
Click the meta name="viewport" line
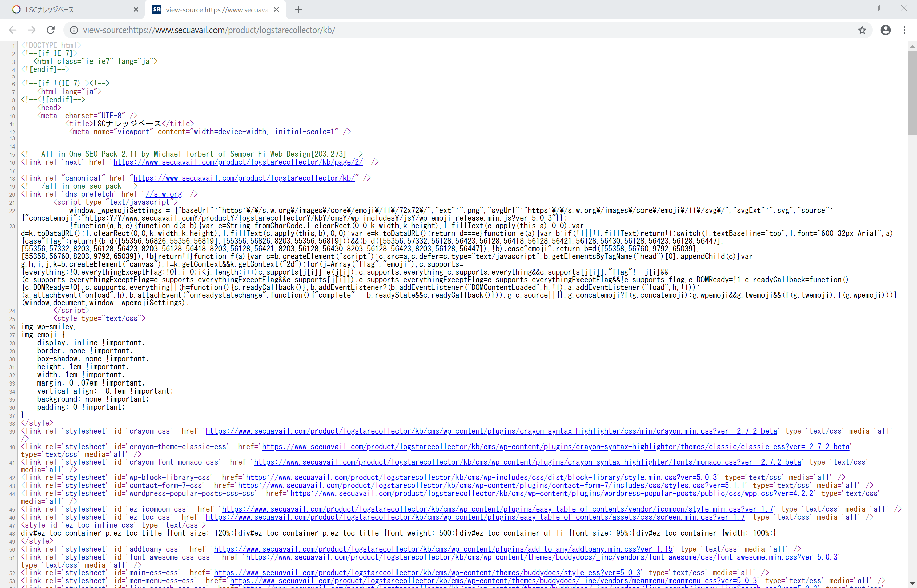point(210,132)
